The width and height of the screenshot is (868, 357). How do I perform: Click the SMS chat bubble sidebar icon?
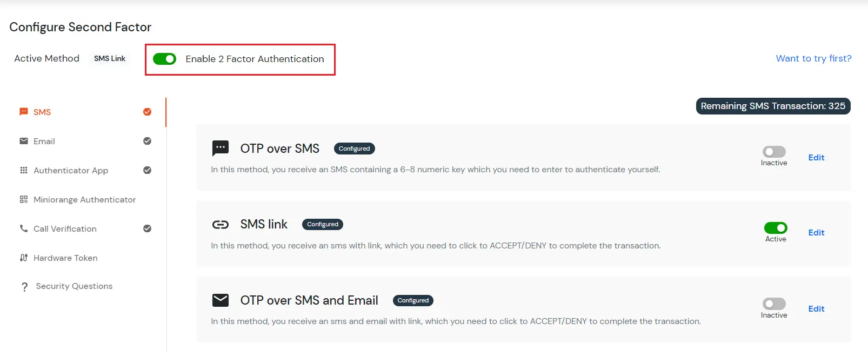[24, 112]
